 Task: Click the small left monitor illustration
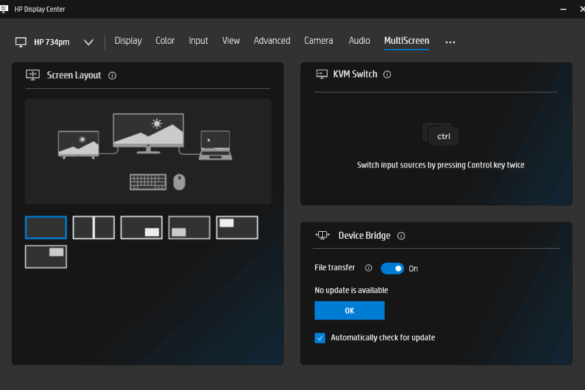point(79,144)
